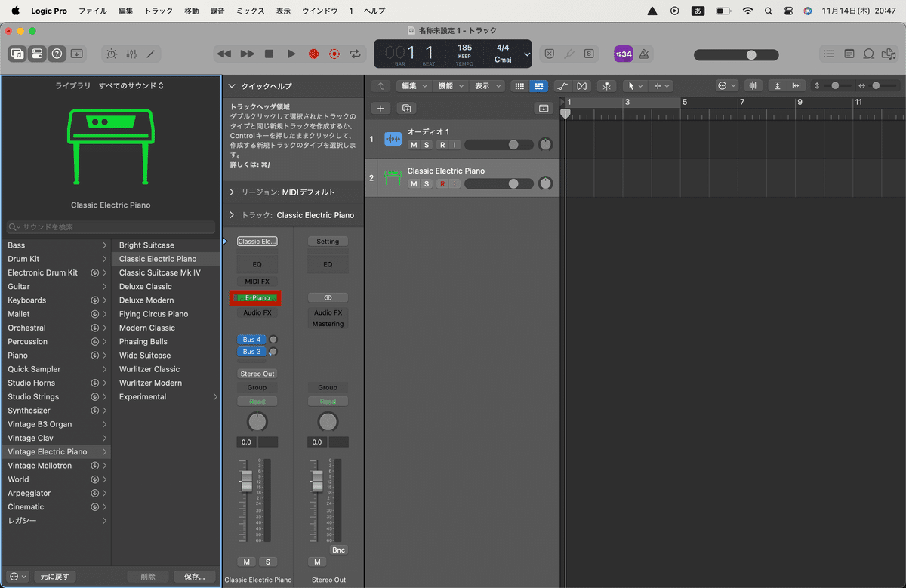Click the duplicate track icon
Viewport: 906px width, 588px height.
[x=406, y=108]
